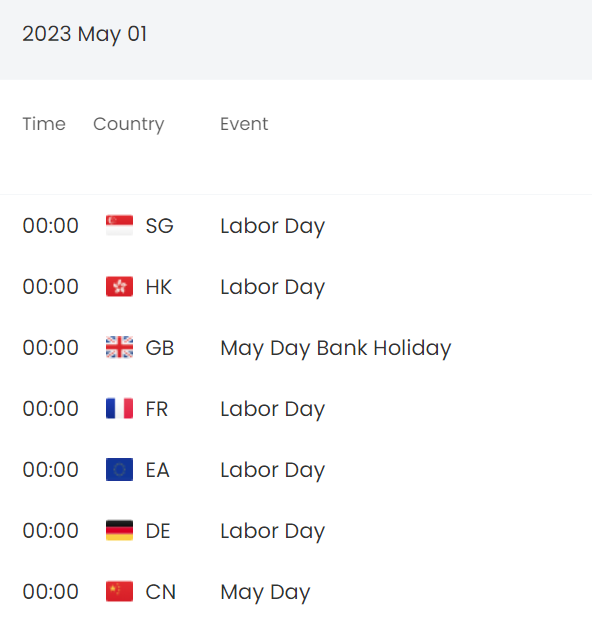
Task: Click the 2023 May 01 date heading
Action: click(x=85, y=34)
